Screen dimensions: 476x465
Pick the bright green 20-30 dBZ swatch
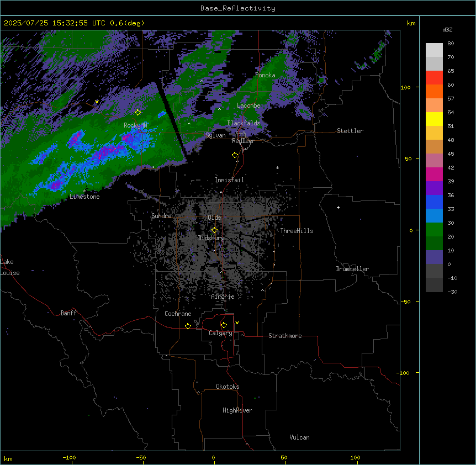point(434,230)
